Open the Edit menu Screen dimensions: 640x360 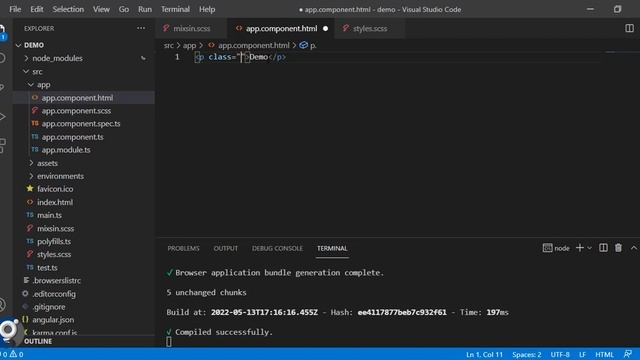37,9
